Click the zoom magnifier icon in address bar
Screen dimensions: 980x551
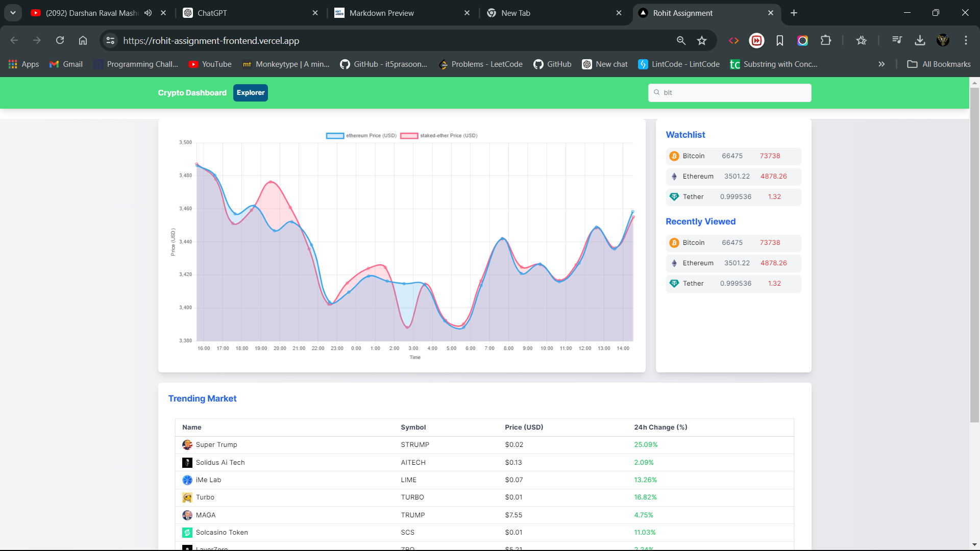681,40
